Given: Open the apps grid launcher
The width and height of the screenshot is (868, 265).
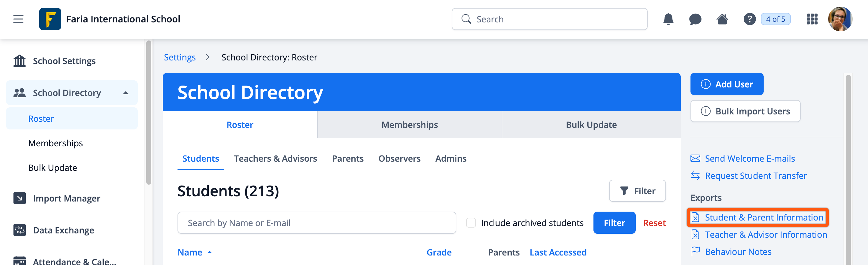Looking at the screenshot, I should click(812, 19).
